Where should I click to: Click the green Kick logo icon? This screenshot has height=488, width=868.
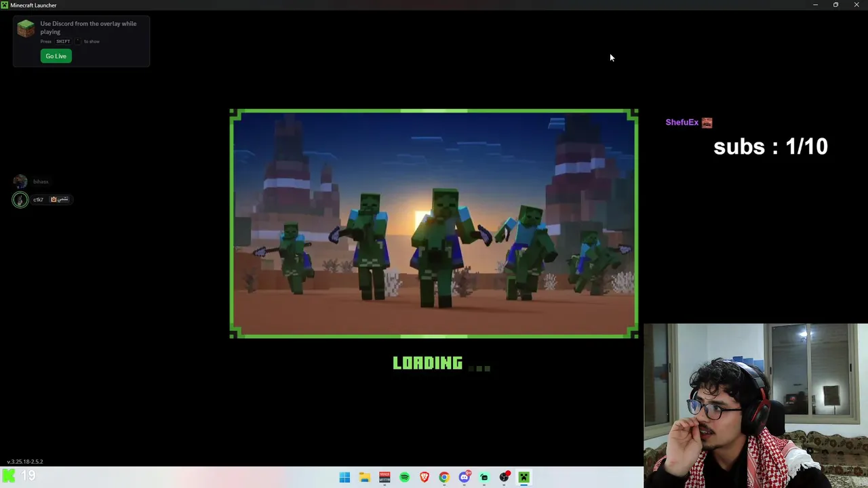[x=9, y=476]
